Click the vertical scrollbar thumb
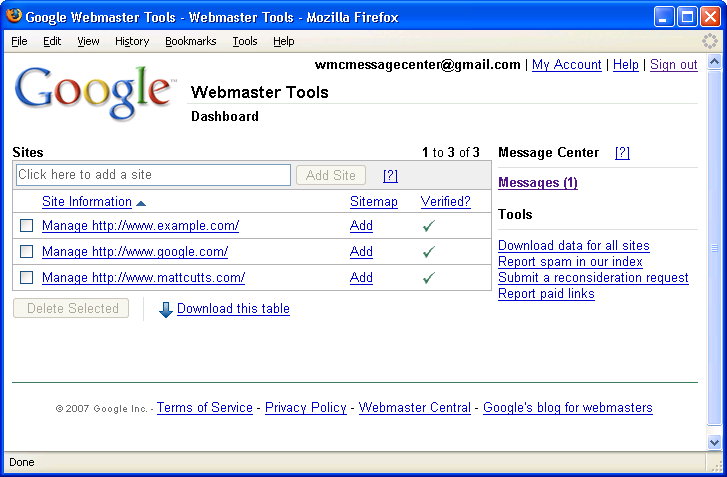This screenshot has height=477, width=727. coord(714,248)
